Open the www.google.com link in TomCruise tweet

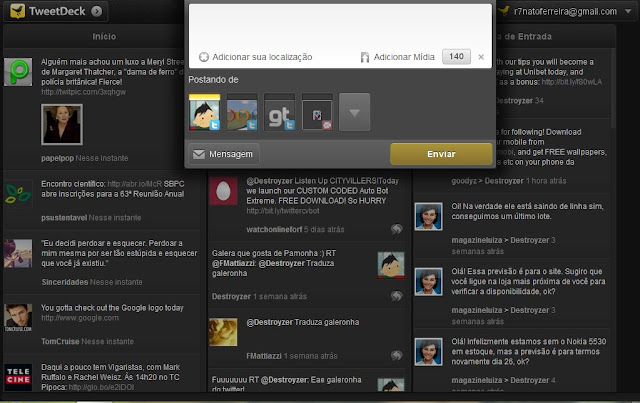pos(80,318)
